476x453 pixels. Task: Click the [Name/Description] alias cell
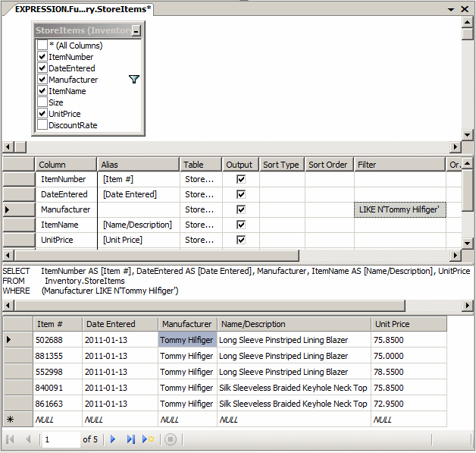pyautogui.click(x=139, y=225)
